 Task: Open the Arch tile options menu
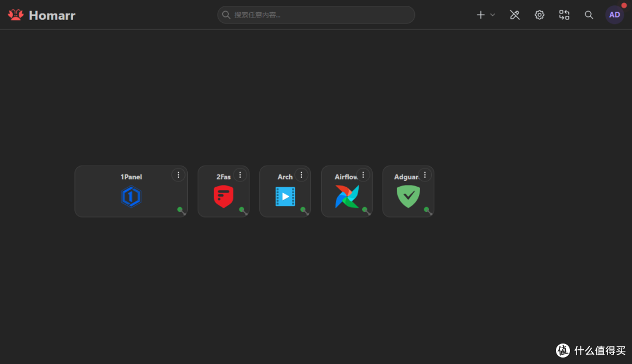pos(301,175)
